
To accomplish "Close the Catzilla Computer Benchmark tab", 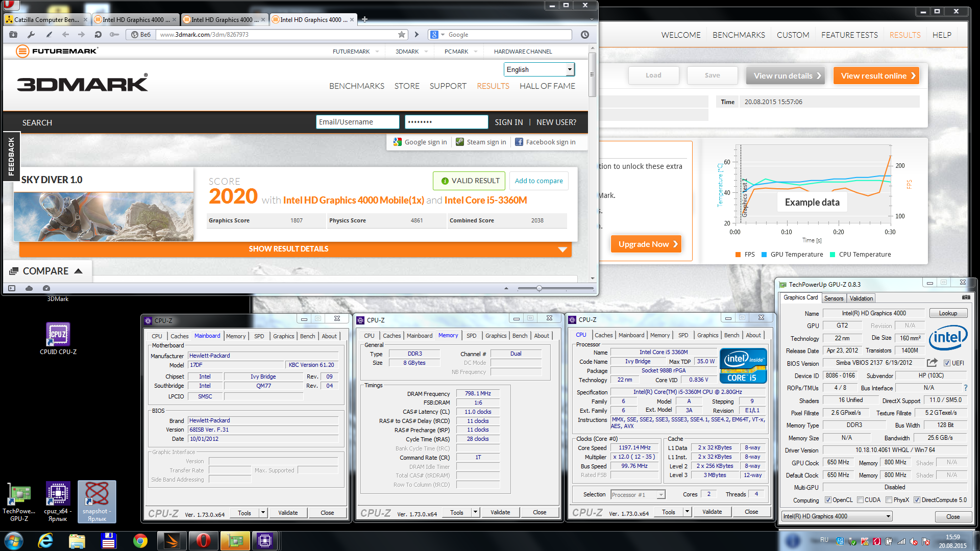I will (85, 20).
